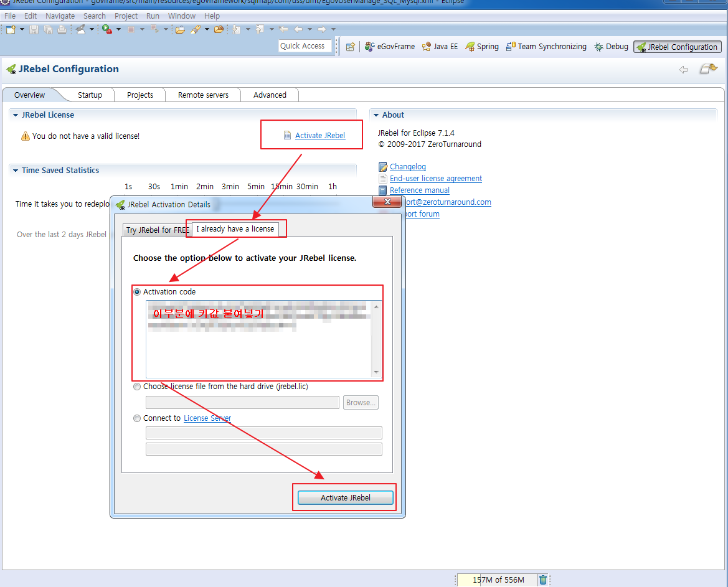Screen dimensions: 728x587
Task: Switch to the eGovFrame perspective
Action: click(x=390, y=47)
